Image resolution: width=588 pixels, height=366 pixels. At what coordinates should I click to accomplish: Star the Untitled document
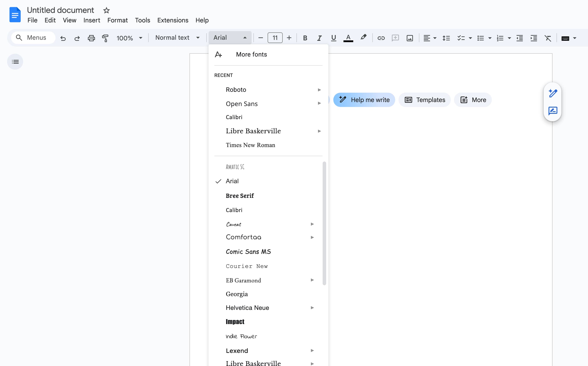106,10
